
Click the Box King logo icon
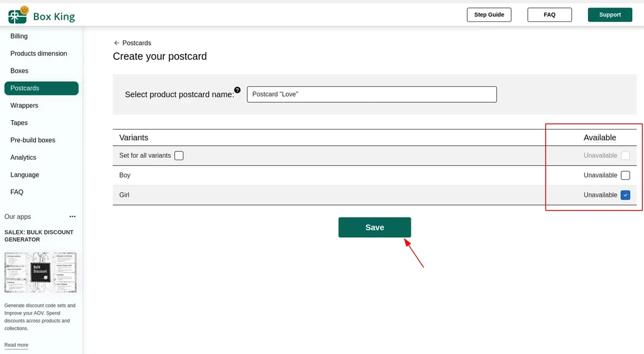(18, 15)
